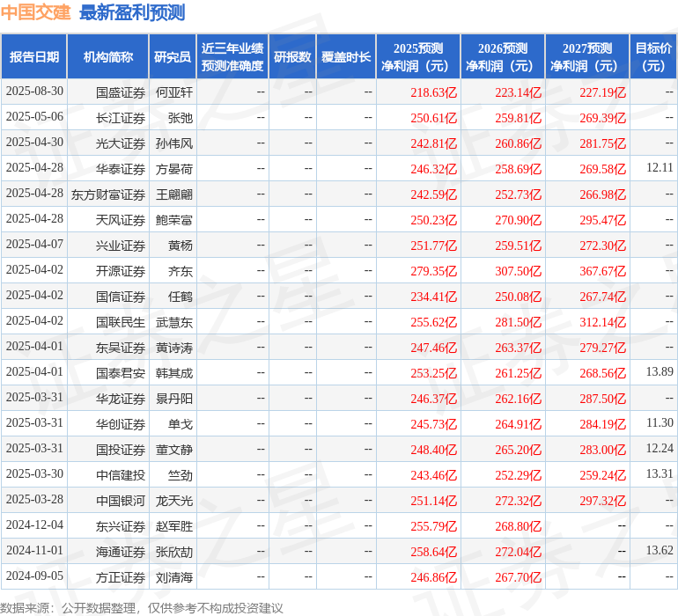Select the 2027预测净利润 column header
The image size is (678, 616).
tap(586, 56)
